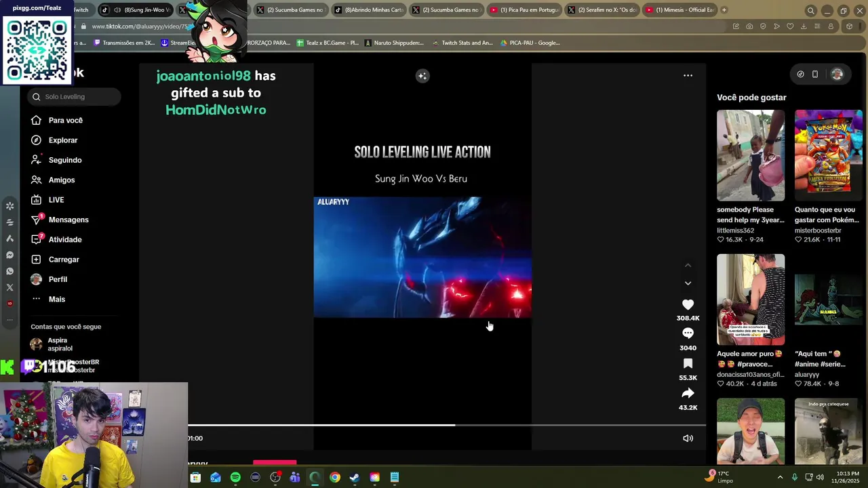Like the video with heart icon
Viewport: 868px width, 488px height.
pos(688,305)
